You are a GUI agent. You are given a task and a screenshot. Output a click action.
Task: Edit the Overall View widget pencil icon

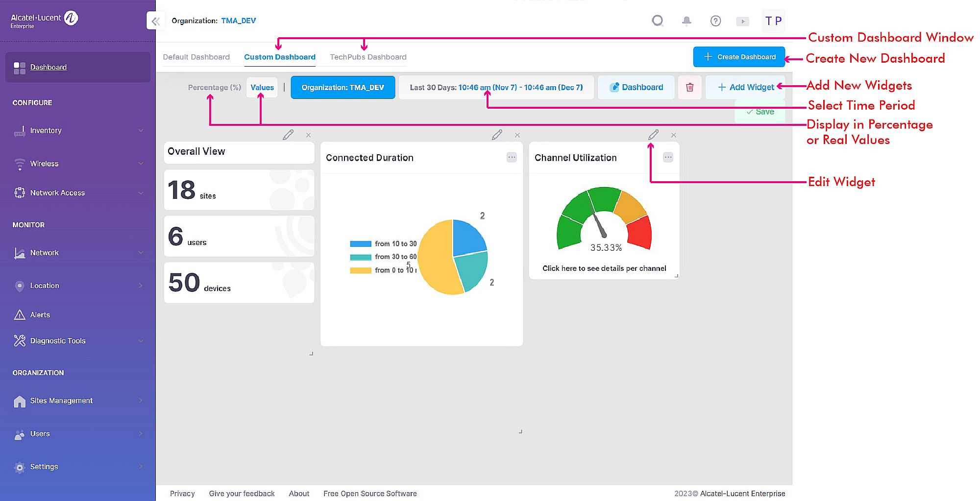pos(288,135)
